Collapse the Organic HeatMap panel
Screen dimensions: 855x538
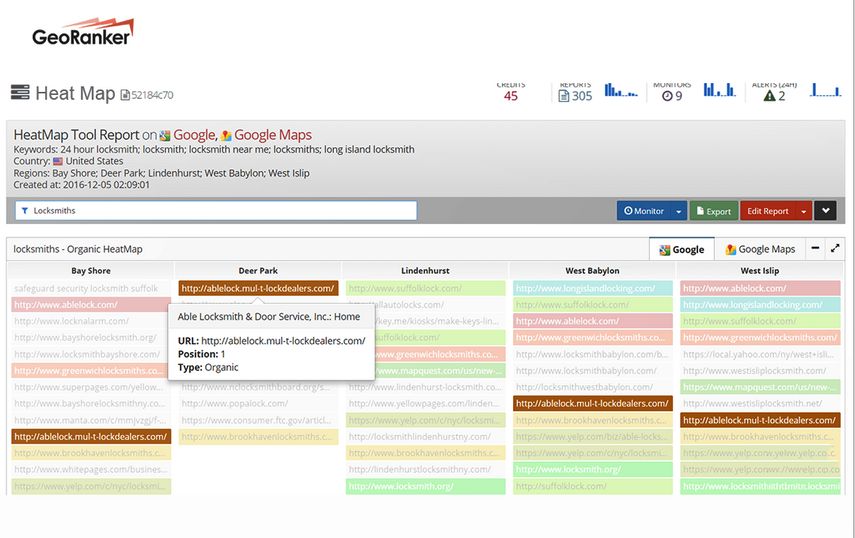click(815, 248)
